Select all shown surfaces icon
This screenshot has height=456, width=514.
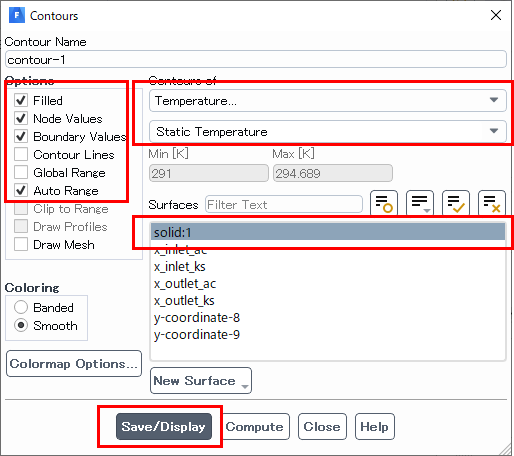[456, 203]
